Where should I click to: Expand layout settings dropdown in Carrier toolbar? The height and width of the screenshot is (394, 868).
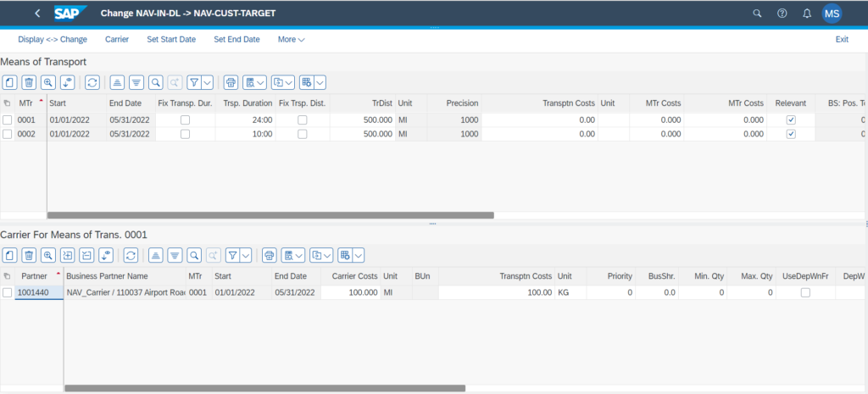click(357, 255)
